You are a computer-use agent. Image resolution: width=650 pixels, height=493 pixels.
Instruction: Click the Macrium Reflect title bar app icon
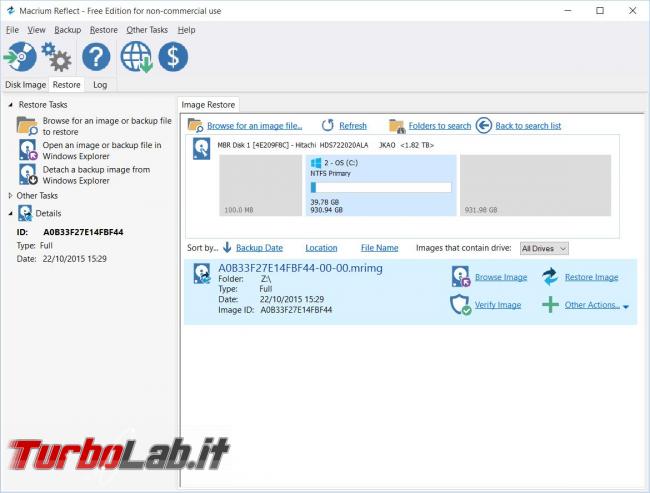(x=10, y=11)
